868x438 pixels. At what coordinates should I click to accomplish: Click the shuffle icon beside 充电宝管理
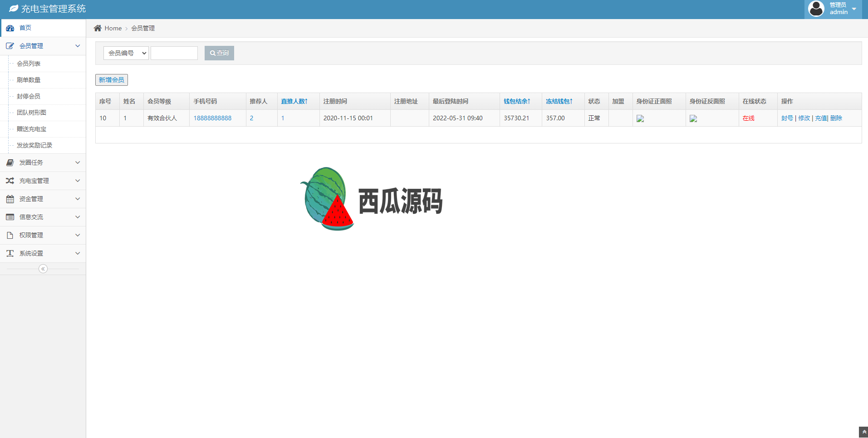click(10, 181)
